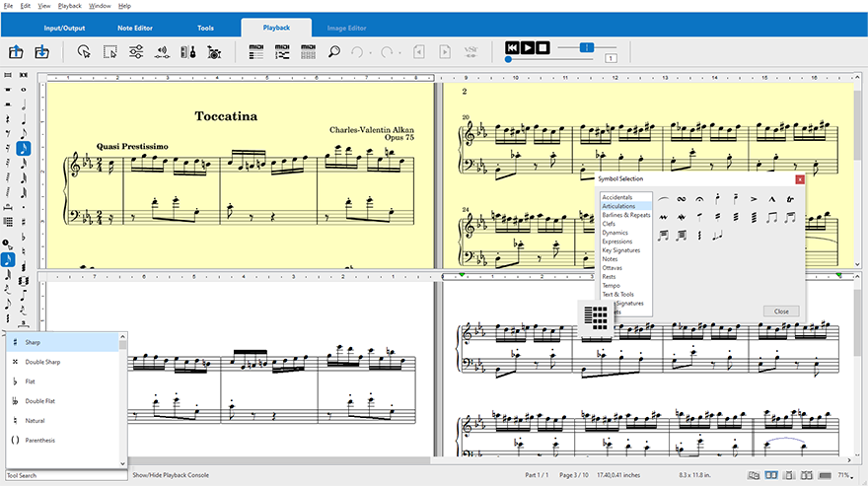This screenshot has height=486, width=868.
Task: Open the Playback menu
Action: coord(70,6)
